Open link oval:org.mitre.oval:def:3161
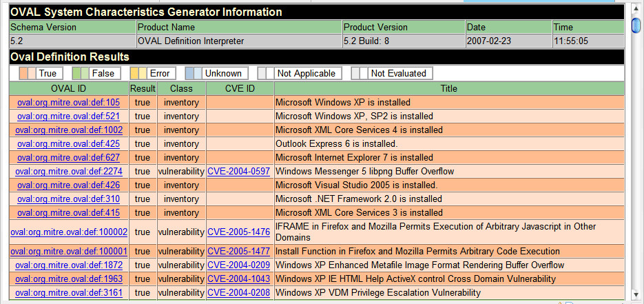Image resolution: width=644 pixels, height=304 pixels. click(69, 293)
